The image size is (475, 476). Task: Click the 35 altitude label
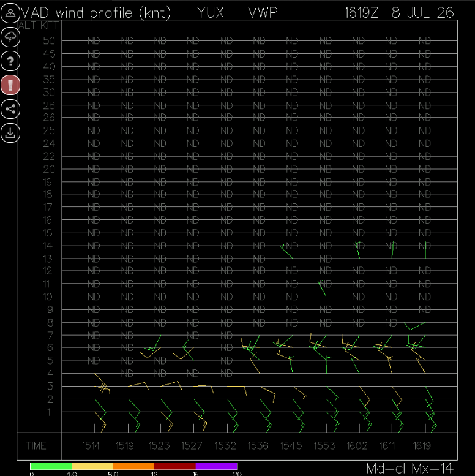coord(49,80)
